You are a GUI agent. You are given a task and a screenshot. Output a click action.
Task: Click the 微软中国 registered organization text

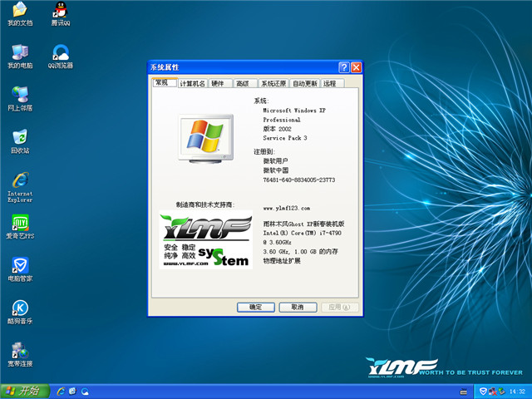click(x=275, y=170)
